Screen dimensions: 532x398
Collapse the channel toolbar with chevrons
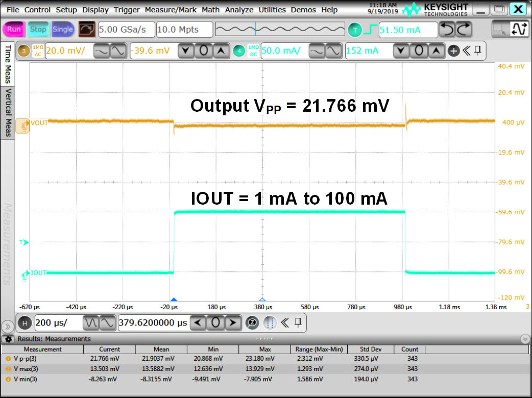[x=466, y=51]
